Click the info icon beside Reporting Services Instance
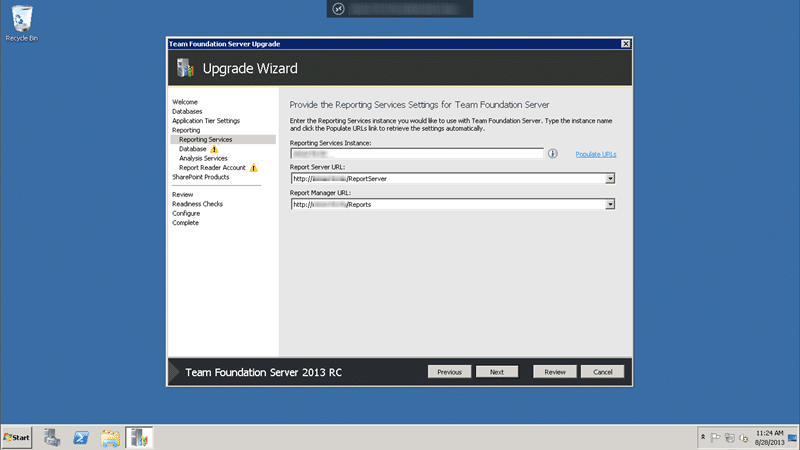 click(x=553, y=154)
